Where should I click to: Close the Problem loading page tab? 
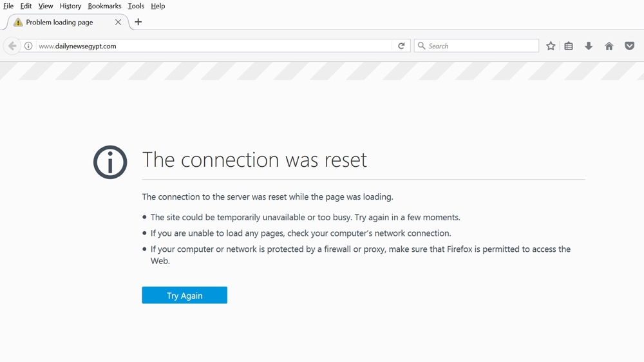coord(118,22)
